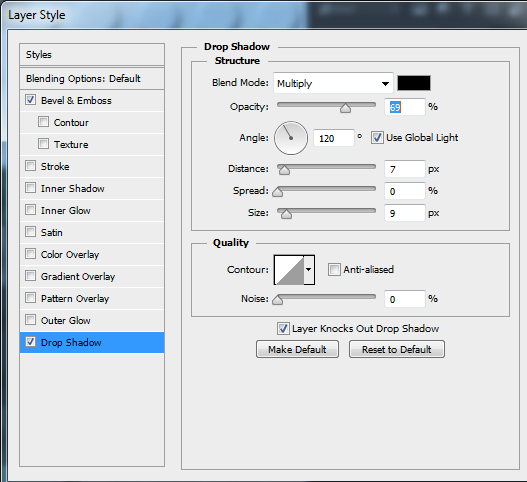This screenshot has width=527, height=482.
Task: Enable the Stroke checkbox
Action: (x=30, y=166)
